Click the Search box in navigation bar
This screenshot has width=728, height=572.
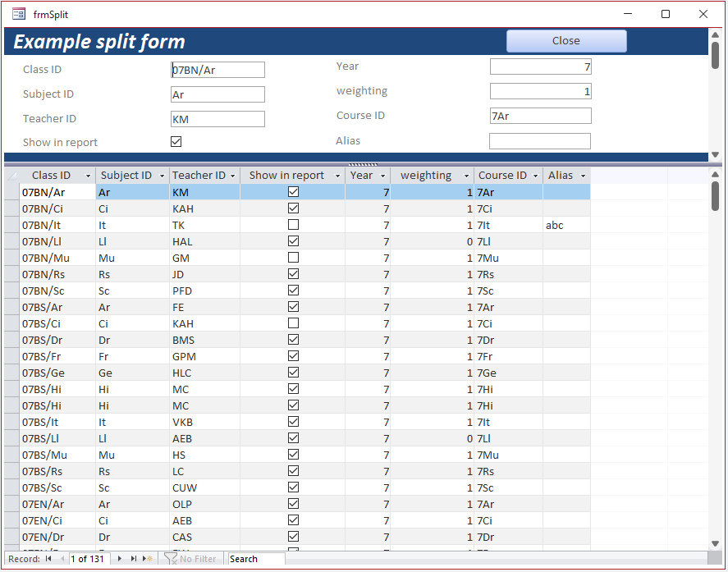pos(257,559)
